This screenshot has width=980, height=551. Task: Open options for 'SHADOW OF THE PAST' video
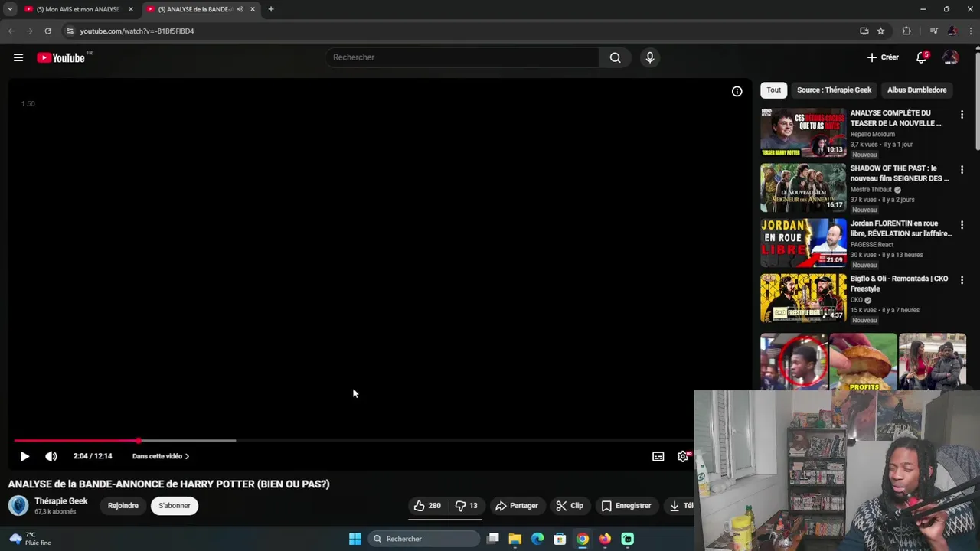962,170
